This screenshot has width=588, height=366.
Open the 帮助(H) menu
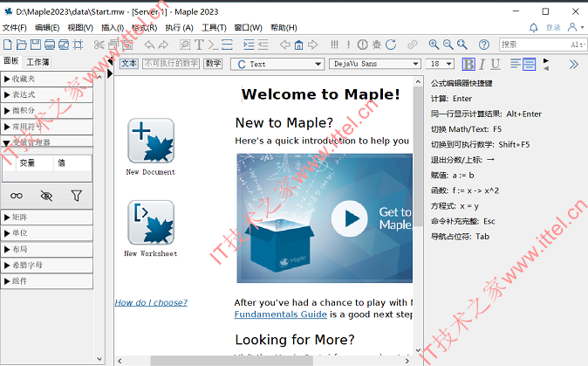[284, 28]
